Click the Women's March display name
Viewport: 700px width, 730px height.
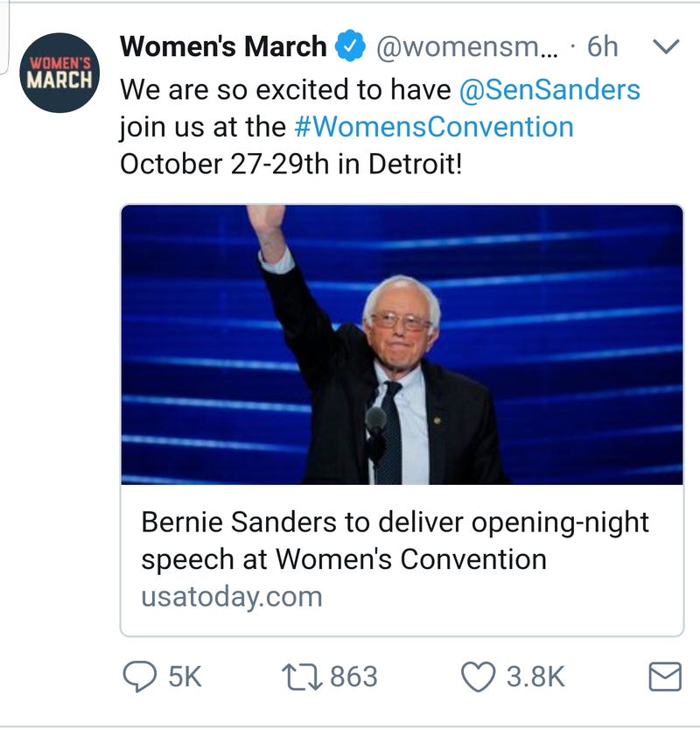tap(223, 46)
